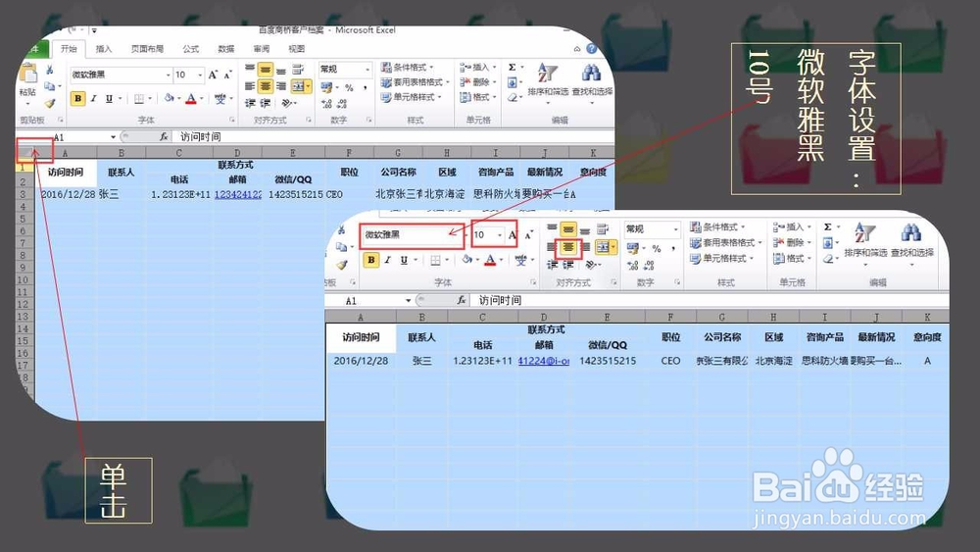The width and height of the screenshot is (980, 552).
Task: Click phonetic guide 雯 icon in lower Excel window
Action: 520,260
